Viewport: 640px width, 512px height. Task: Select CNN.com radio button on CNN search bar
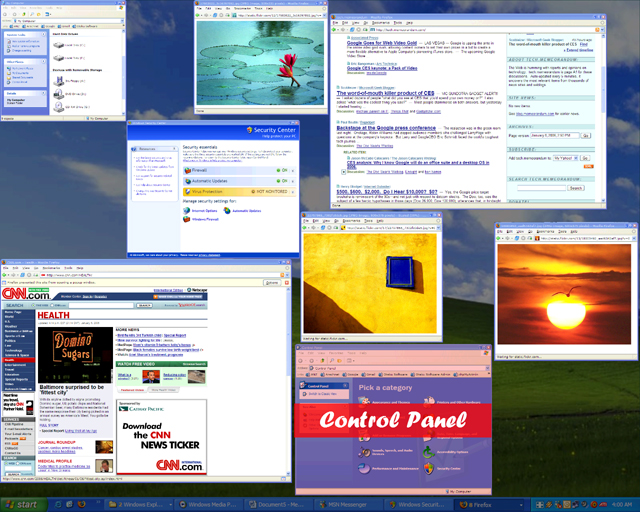(x=52, y=305)
